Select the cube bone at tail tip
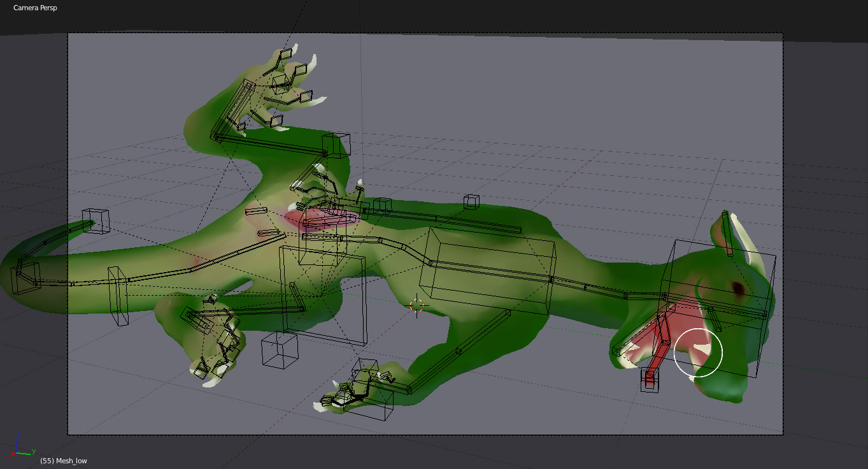The height and width of the screenshot is (469, 868). tap(96, 221)
